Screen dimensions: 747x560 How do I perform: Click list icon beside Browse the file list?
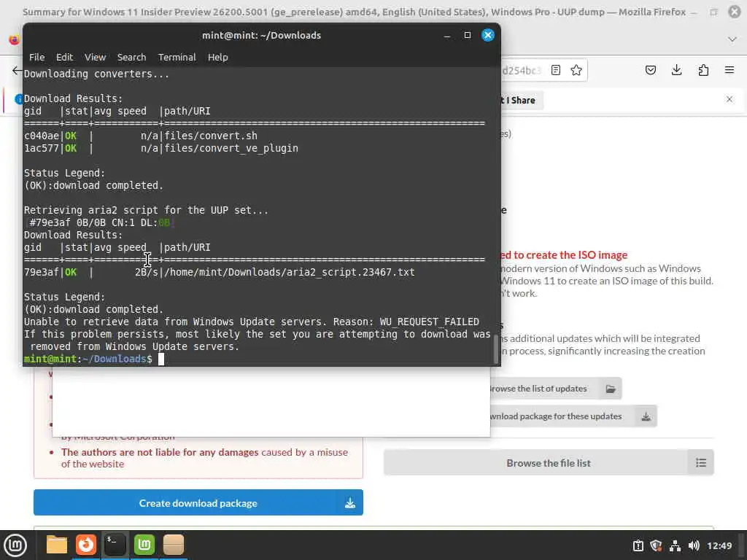point(701,462)
